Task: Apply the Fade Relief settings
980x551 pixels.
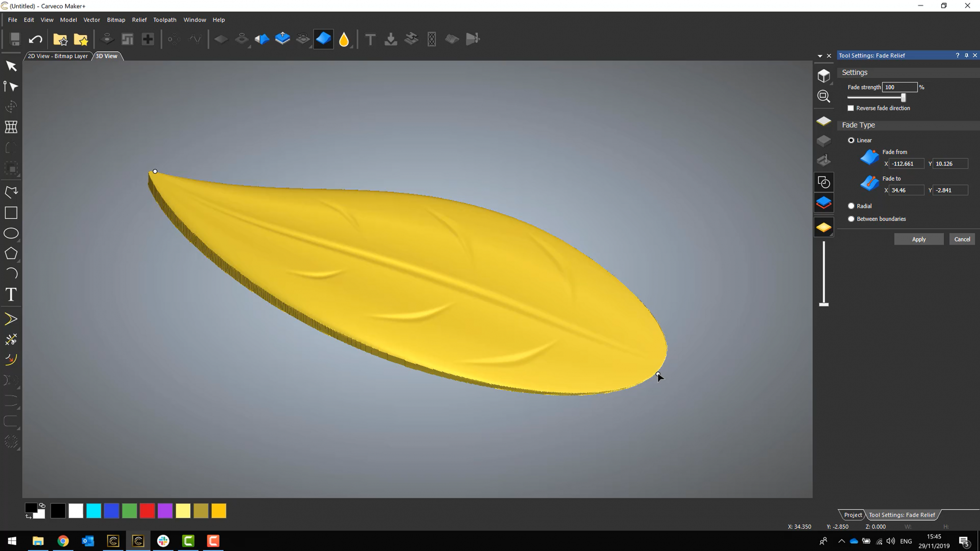Action: pyautogui.click(x=919, y=239)
